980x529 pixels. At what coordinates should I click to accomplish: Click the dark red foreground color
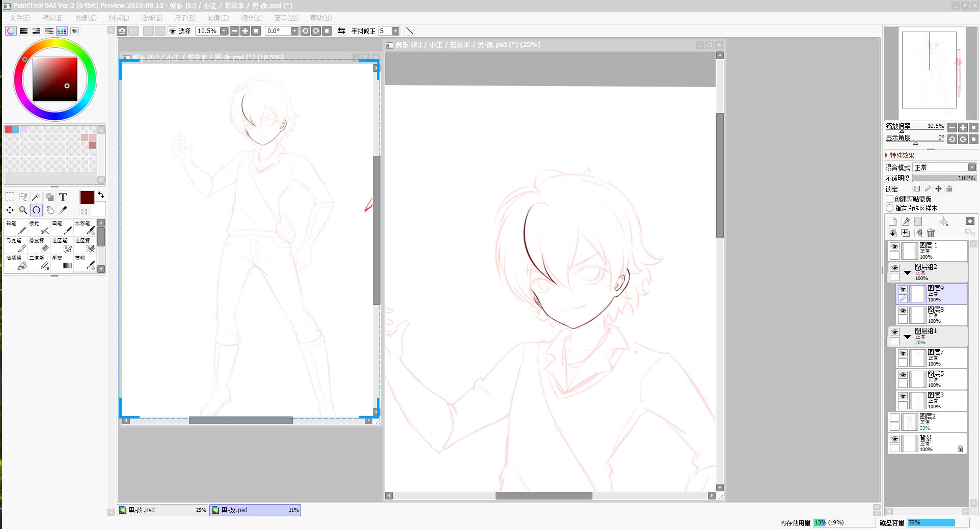pyautogui.click(x=87, y=198)
